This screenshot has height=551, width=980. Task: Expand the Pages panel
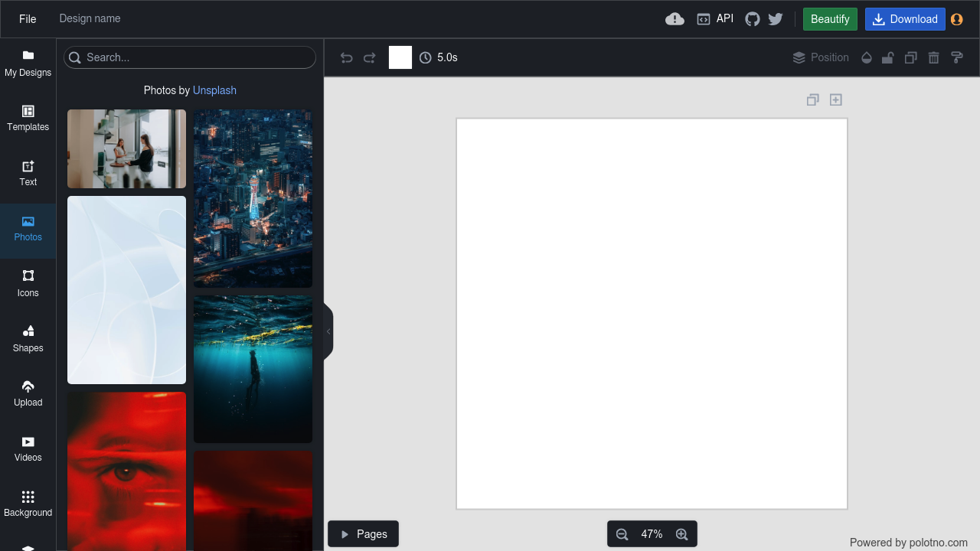point(363,534)
